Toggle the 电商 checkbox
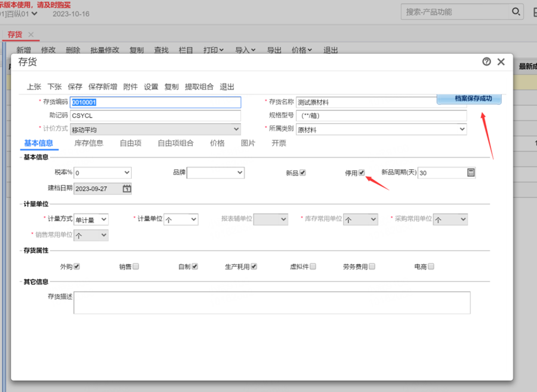Viewport: 537px width, 392px height. pyautogui.click(x=431, y=267)
